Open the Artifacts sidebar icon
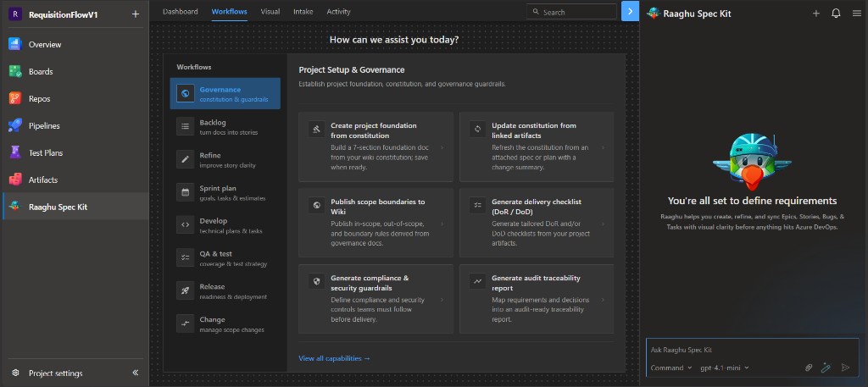 pyautogui.click(x=14, y=180)
